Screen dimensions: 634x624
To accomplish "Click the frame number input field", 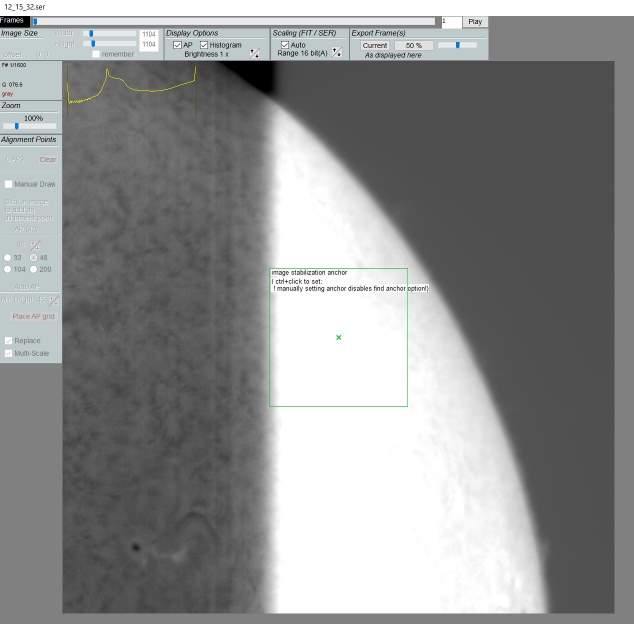I will (451, 22).
